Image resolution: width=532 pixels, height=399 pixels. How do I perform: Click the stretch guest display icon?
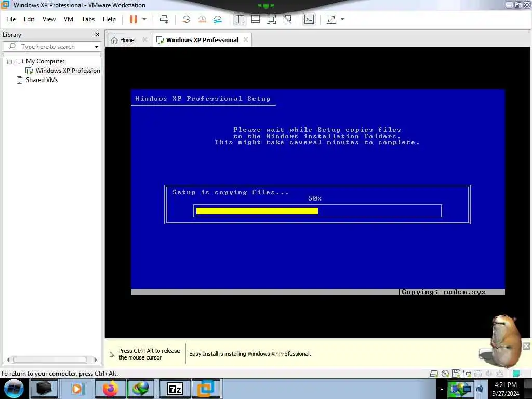pos(331,19)
